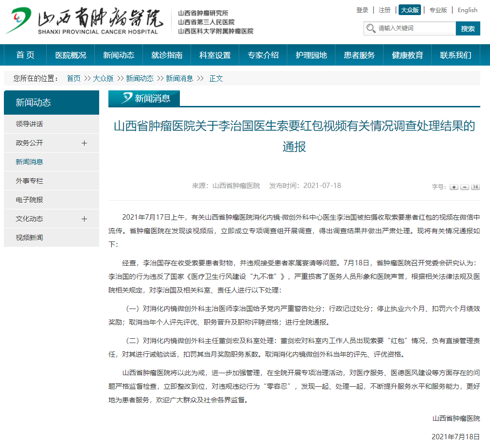Open the 首页 nav menu
This screenshot has height=448, width=490.
[x=25, y=55]
